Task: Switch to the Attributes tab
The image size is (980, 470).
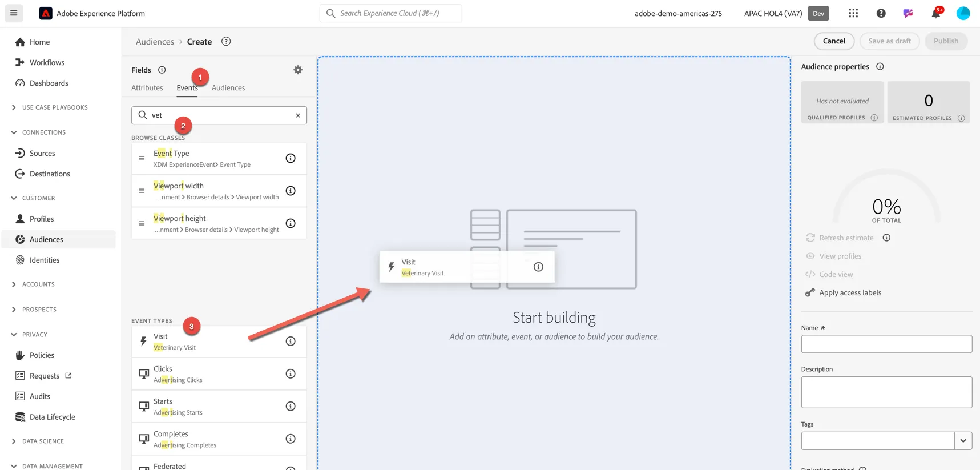Action: 147,87
